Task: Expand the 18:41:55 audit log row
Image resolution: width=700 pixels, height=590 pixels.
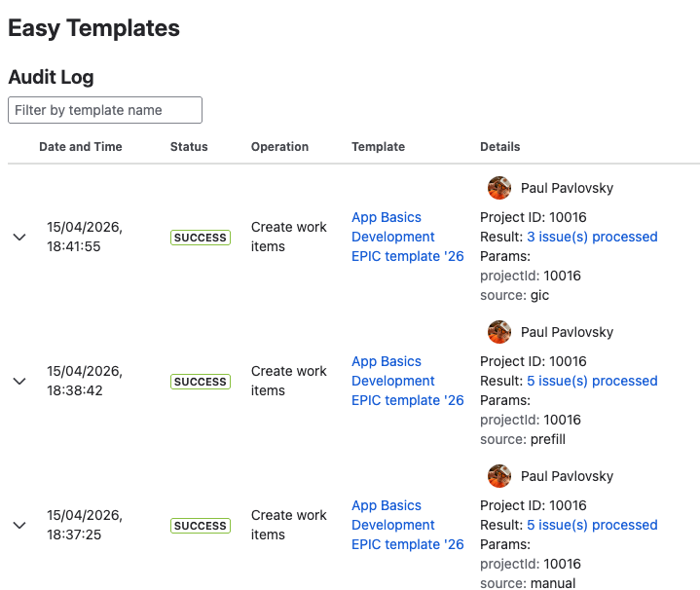Action: click(x=19, y=237)
